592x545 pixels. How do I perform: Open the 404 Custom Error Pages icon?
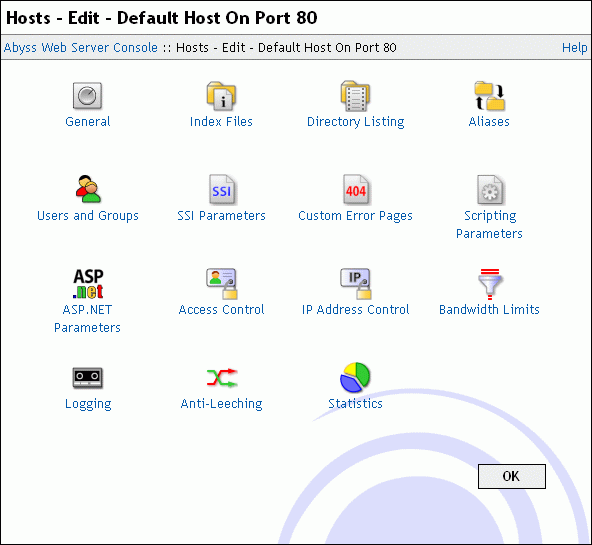coord(356,189)
